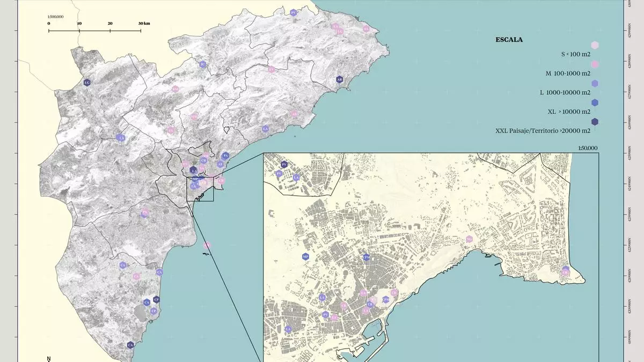This screenshot has width=644, height=362.
Task: Select the XXL Paisaje/Territorio legend hexagon
Action: (x=595, y=122)
